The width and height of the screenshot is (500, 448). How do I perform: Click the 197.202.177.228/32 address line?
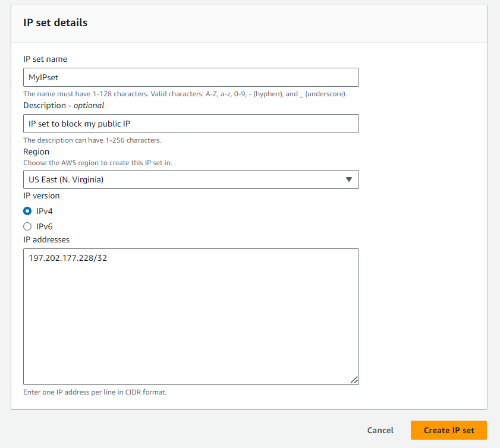[x=68, y=258]
